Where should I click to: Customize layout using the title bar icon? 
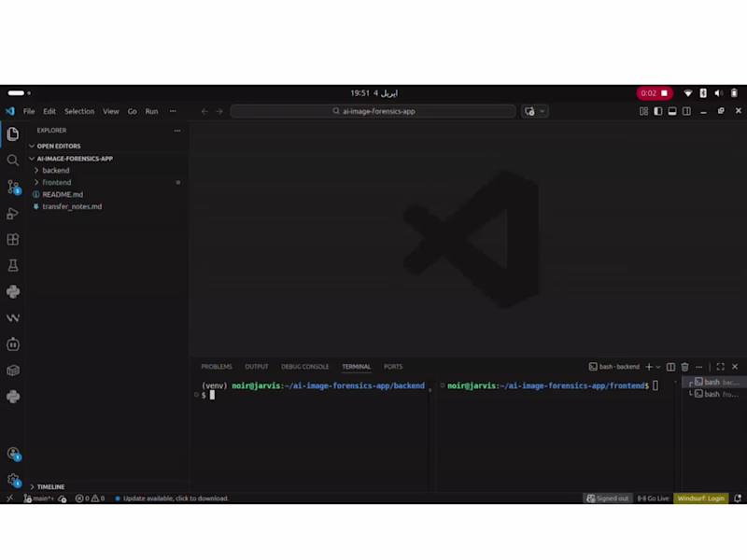[643, 111]
